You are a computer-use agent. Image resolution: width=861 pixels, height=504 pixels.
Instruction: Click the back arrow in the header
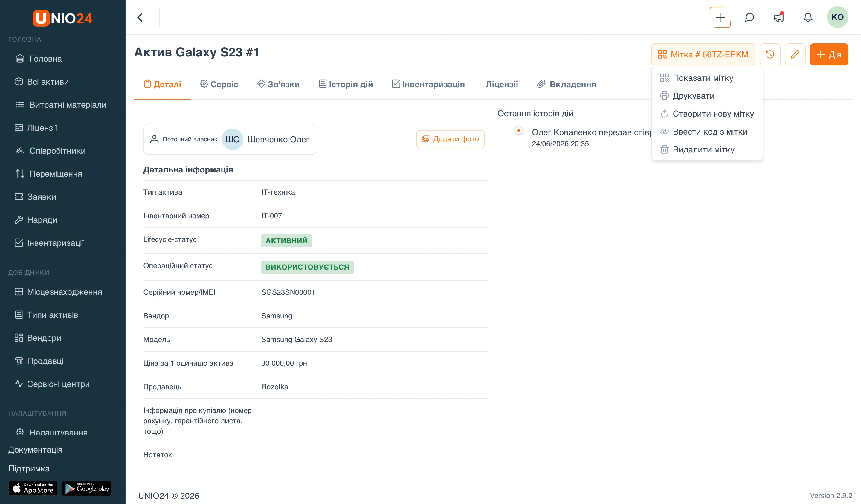[140, 17]
